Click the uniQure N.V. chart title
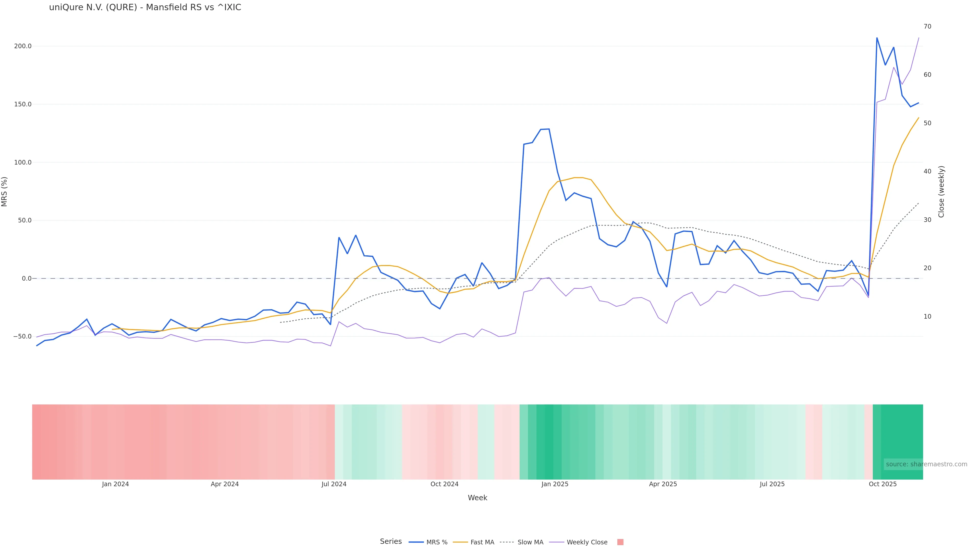The height and width of the screenshot is (551, 980). [145, 8]
